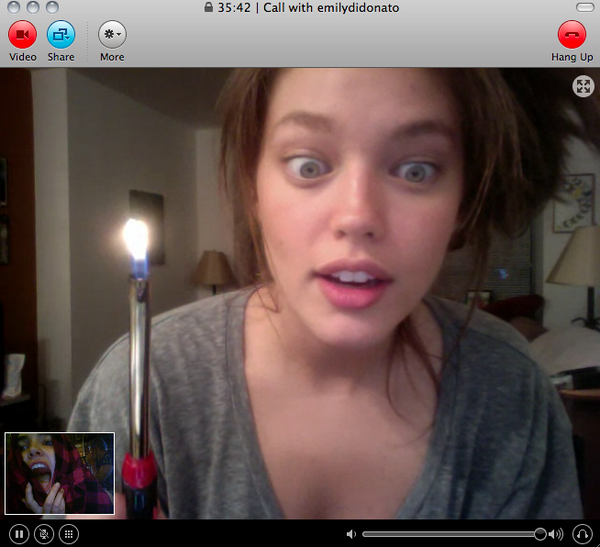
Task: Close the call window
Action: pyautogui.click(x=13, y=7)
